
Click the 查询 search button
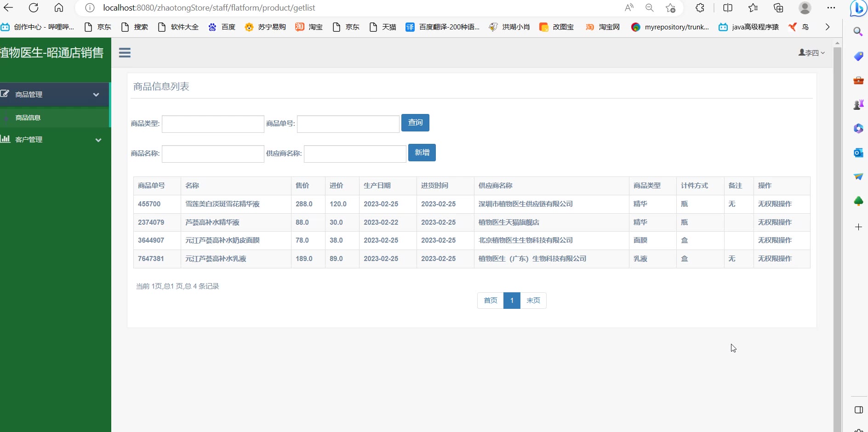415,123
